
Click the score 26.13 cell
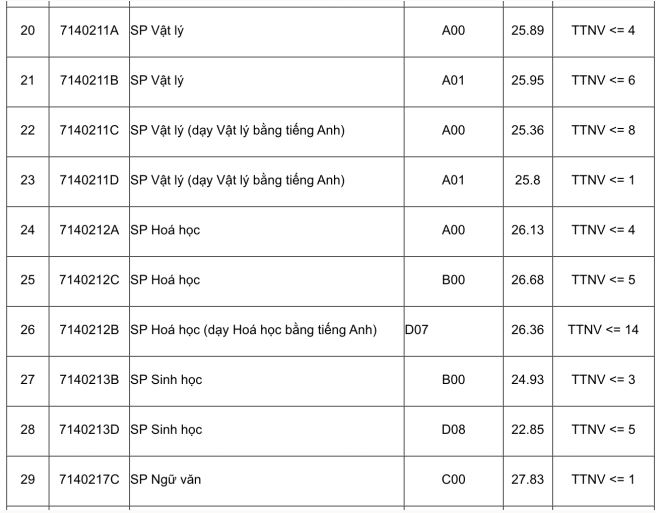point(527,230)
